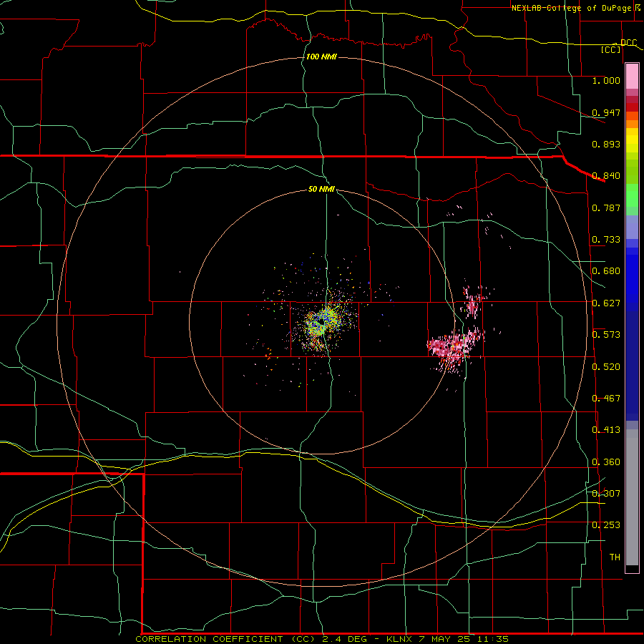644x644 pixels.
Task: Select the 0.680 legend value
Action: point(606,271)
